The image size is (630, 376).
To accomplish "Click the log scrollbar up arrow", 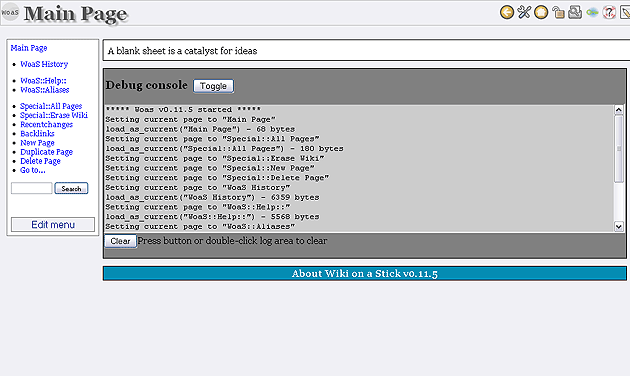I will (x=619, y=110).
